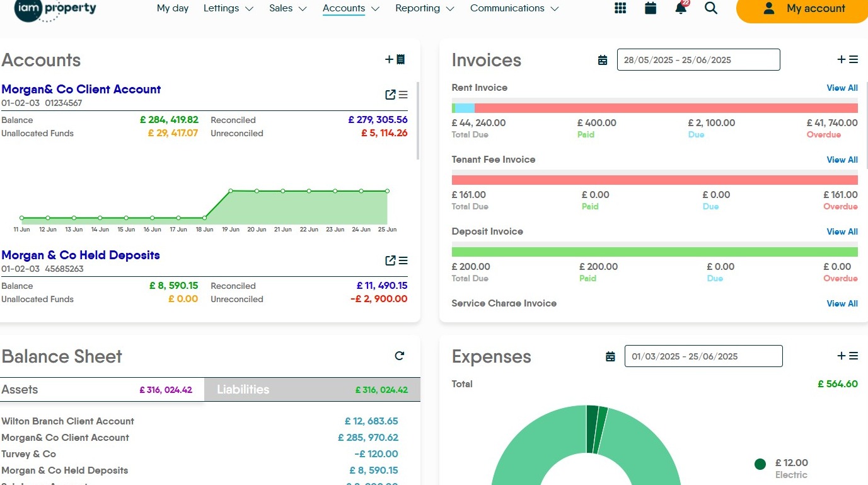The width and height of the screenshot is (868, 485).
Task: Click the Wilton Branch Client Account row
Action: point(200,421)
